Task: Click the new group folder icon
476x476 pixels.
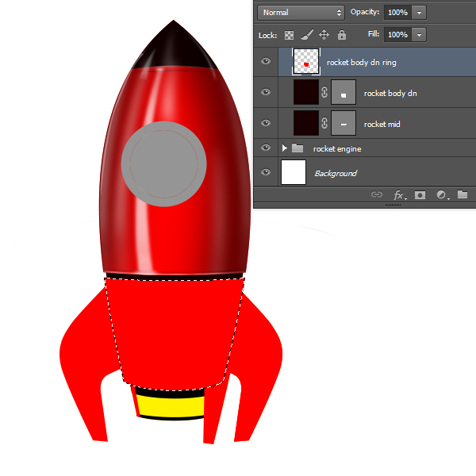Action: pos(463,194)
